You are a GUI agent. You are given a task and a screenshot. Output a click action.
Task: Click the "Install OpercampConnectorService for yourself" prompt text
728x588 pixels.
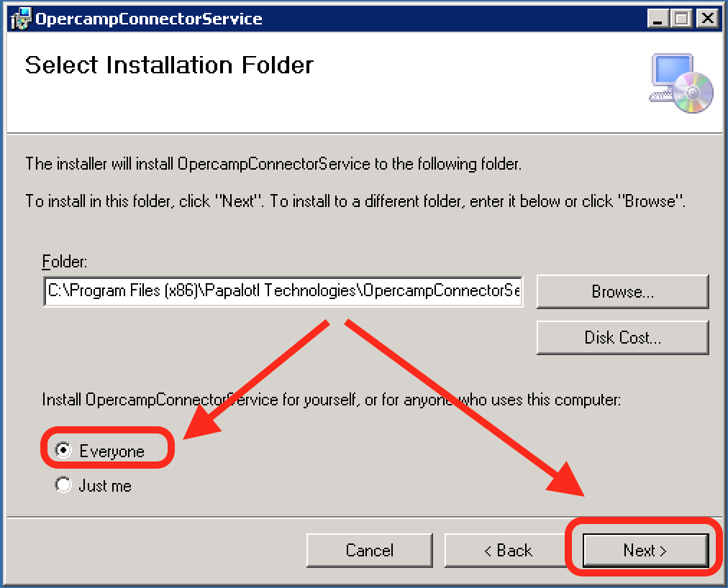pos(331,399)
